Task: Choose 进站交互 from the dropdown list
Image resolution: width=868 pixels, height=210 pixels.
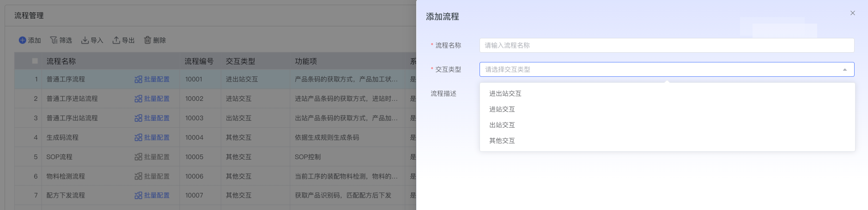Action: [x=502, y=109]
